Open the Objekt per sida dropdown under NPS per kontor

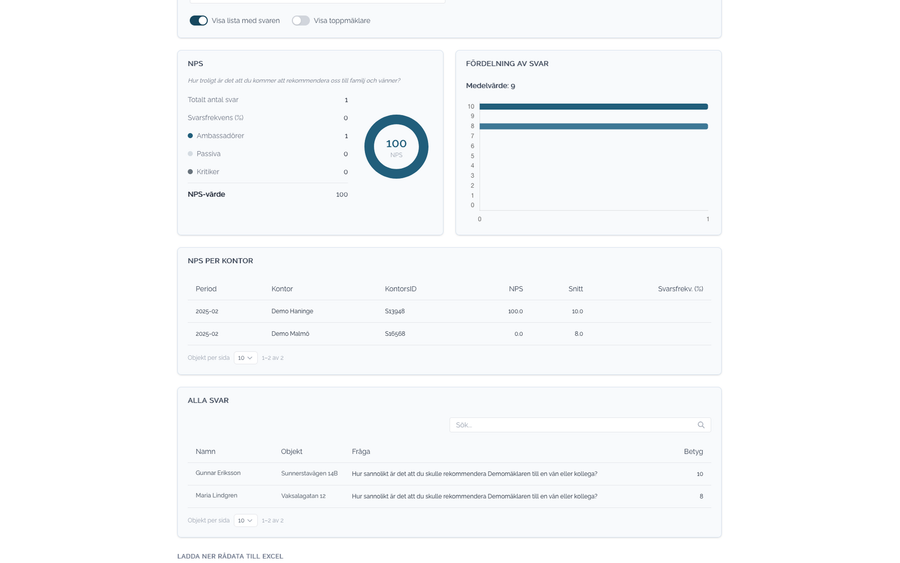[x=245, y=358]
